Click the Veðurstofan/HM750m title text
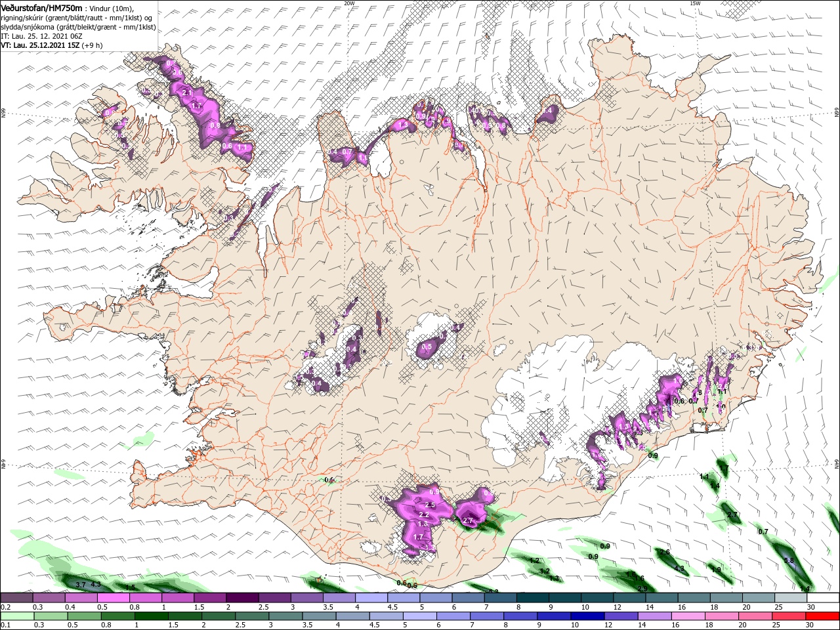Viewport: 840px width, 630px height. [x=41, y=7]
